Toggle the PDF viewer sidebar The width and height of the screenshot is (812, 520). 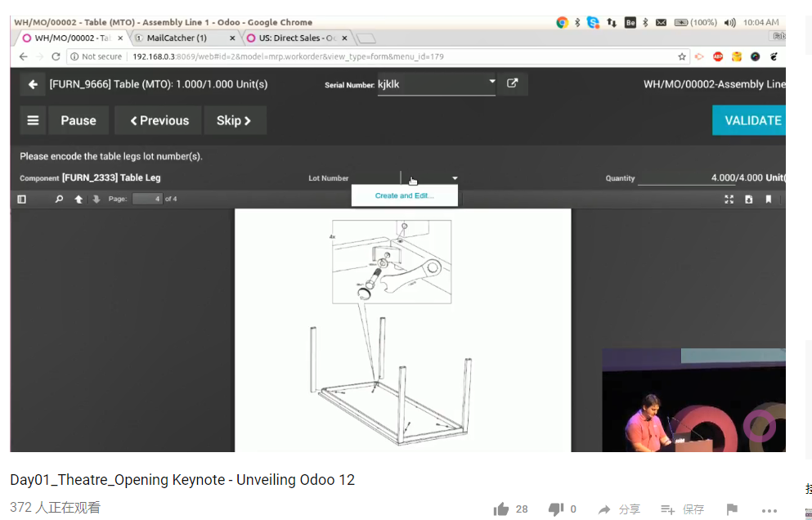pos(22,199)
